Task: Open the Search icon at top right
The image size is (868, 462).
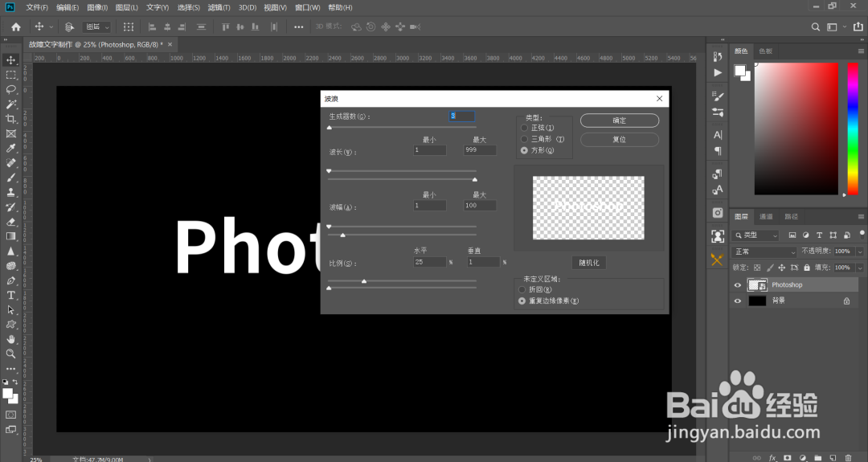Action: point(816,27)
